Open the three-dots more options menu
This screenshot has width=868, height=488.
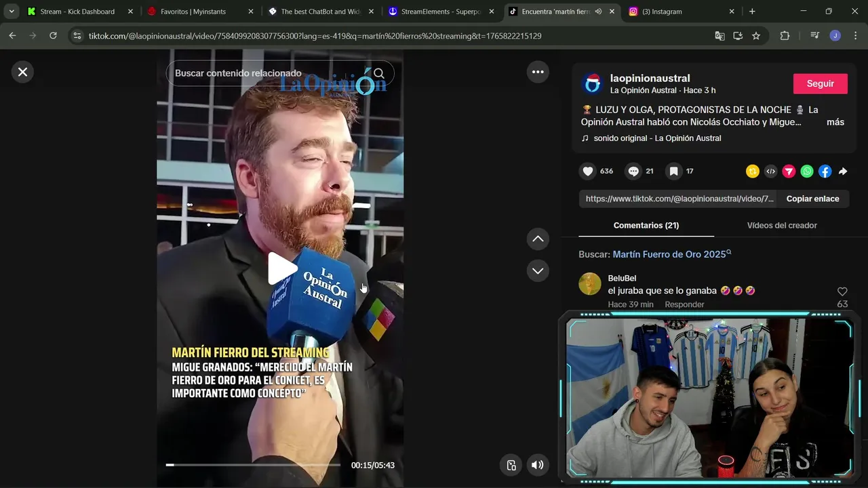coord(538,72)
